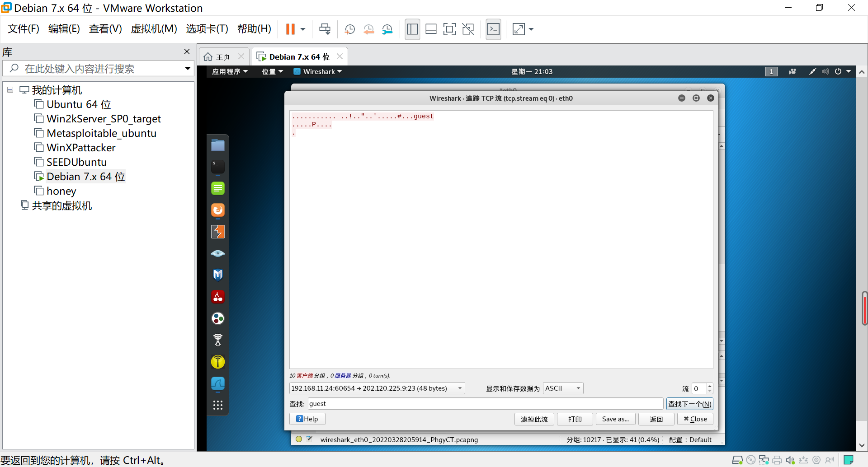Pause the VM with the orange pause icon
Image resolution: width=868 pixels, height=467 pixels.
point(290,29)
